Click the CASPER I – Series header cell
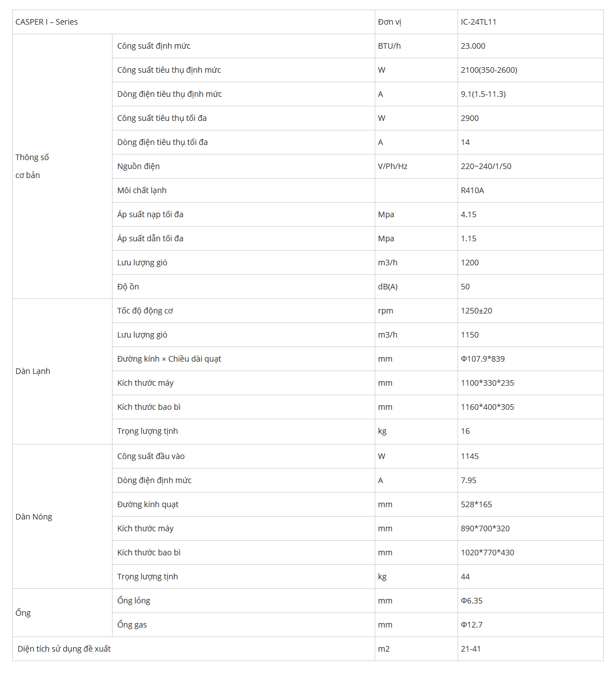The width and height of the screenshot is (616, 674). 194,22
